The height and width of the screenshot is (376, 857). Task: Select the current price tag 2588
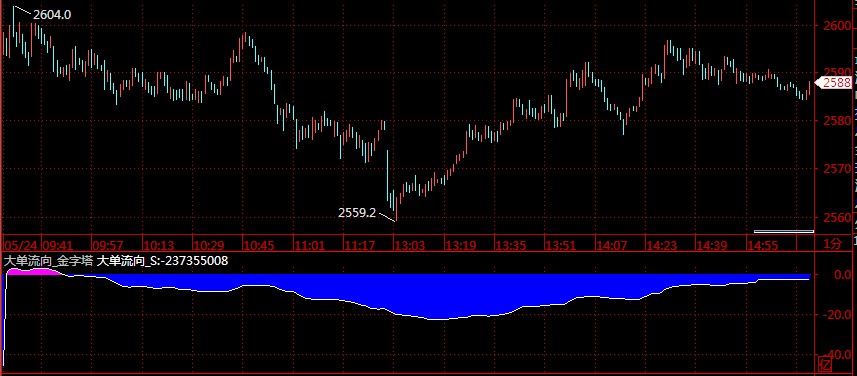point(834,83)
